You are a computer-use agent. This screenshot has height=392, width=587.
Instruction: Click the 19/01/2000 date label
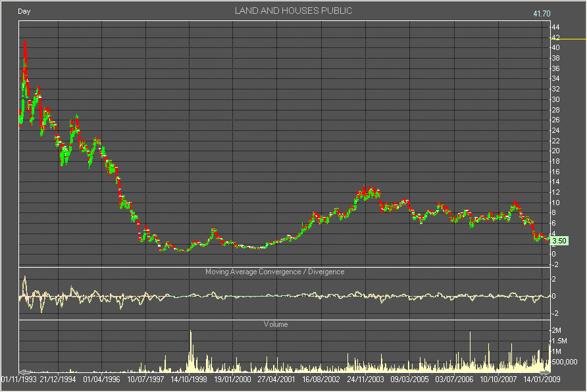(x=232, y=380)
